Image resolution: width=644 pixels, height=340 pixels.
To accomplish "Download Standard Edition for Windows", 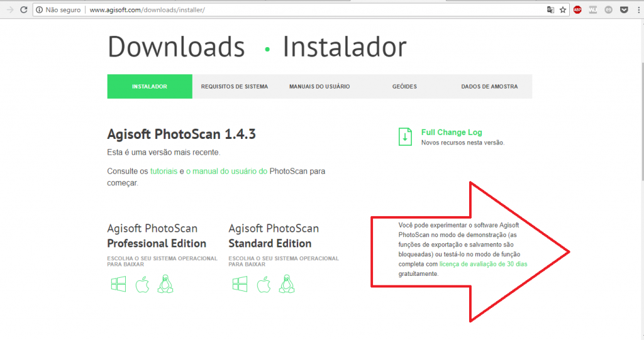I will (x=240, y=284).
